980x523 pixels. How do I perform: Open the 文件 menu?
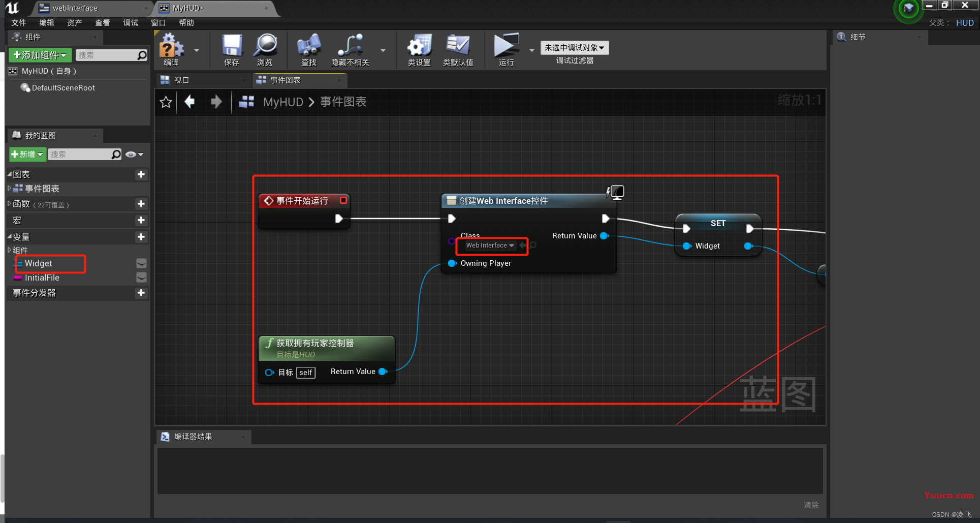coord(19,23)
